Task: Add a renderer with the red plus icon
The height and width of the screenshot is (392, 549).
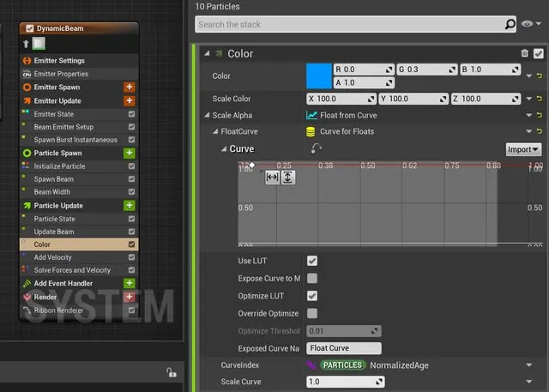Action: pyautogui.click(x=130, y=297)
